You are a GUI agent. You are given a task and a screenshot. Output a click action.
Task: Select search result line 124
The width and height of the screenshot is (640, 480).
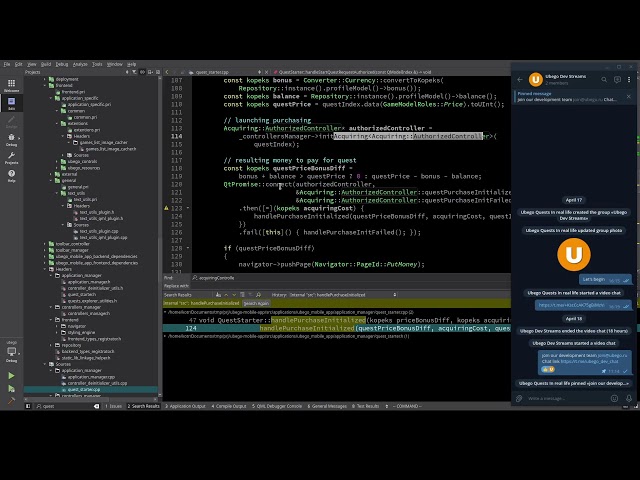pyautogui.click(x=337, y=328)
